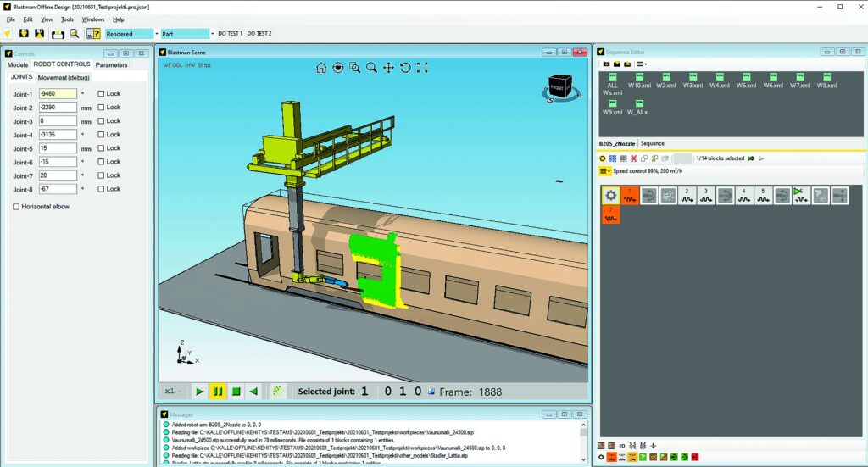This screenshot has height=467, width=868.
Task: Click the first yellow save icon in the main toolbar
Action: click(x=24, y=34)
